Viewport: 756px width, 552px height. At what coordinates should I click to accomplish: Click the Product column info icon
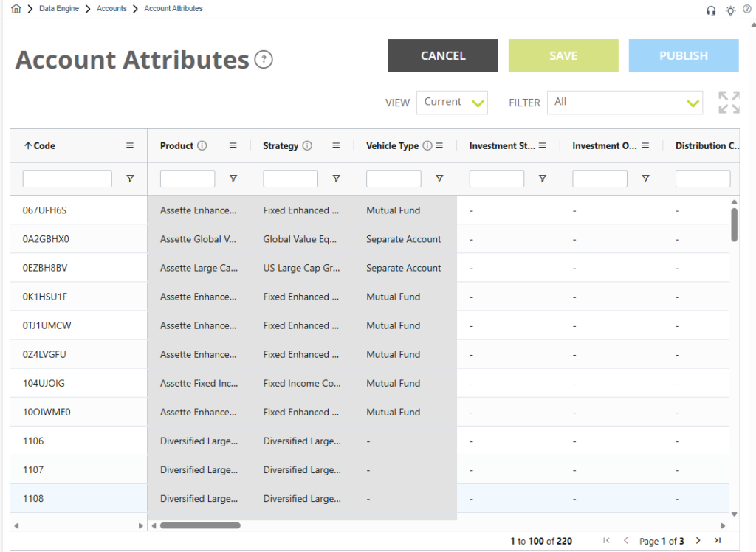point(202,146)
